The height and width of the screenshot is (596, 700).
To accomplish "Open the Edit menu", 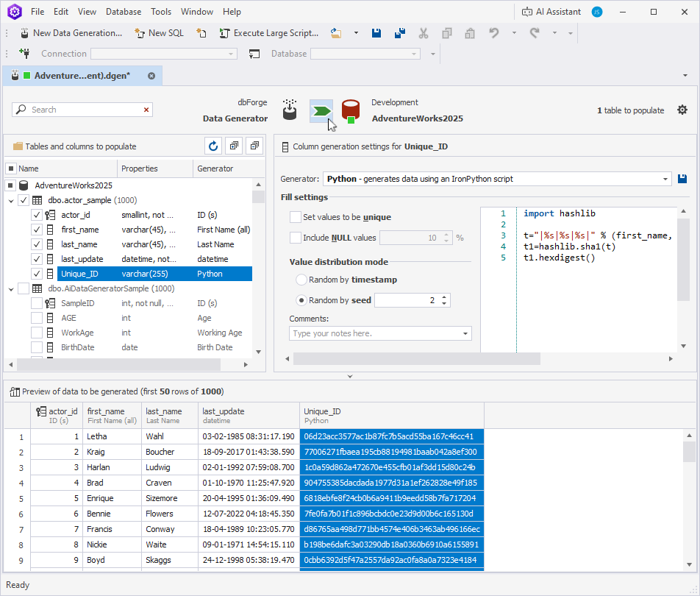I will [61, 12].
